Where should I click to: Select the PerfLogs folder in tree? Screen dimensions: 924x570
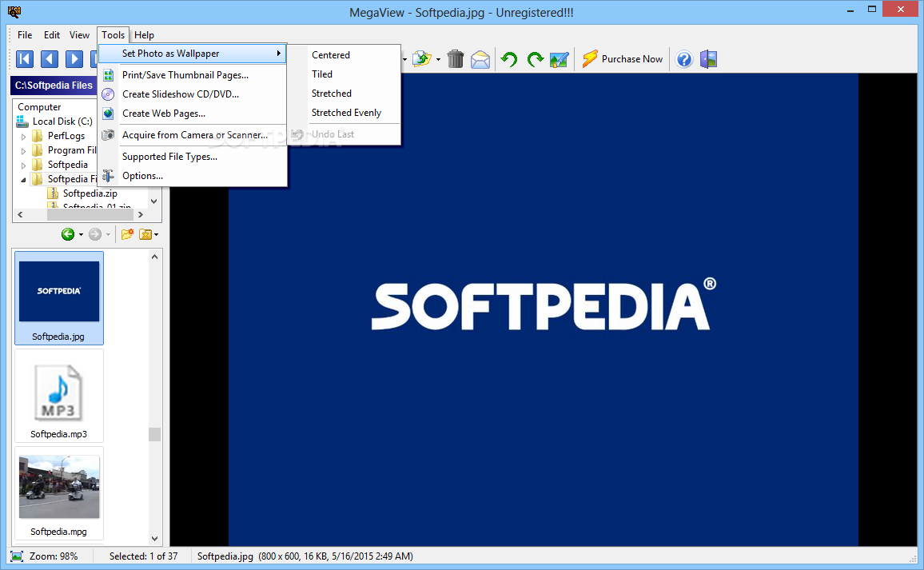tap(66, 136)
